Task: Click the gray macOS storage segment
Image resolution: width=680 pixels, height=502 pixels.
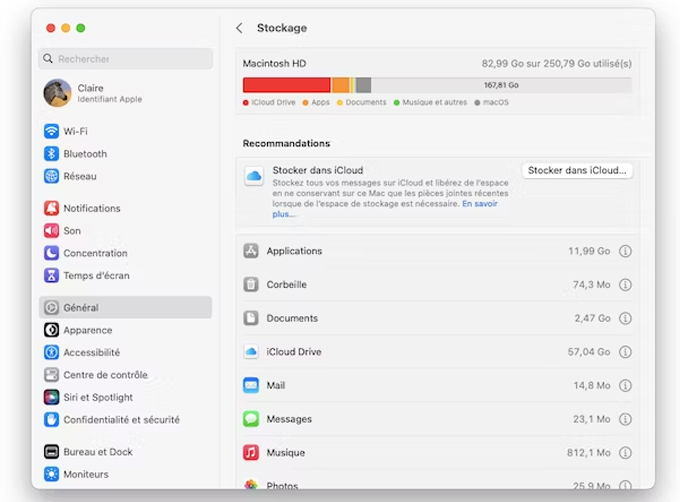Action: (363, 85)
